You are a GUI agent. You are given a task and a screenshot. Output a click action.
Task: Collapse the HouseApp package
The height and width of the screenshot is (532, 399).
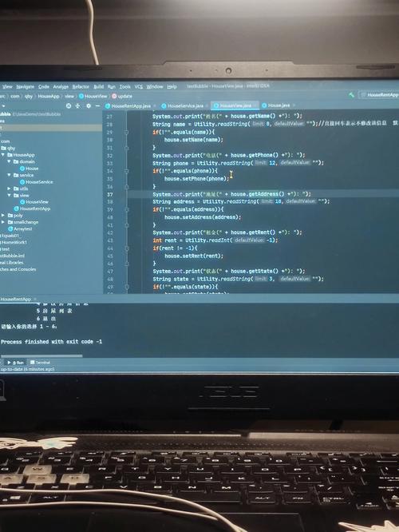click(x=3, y=155)
